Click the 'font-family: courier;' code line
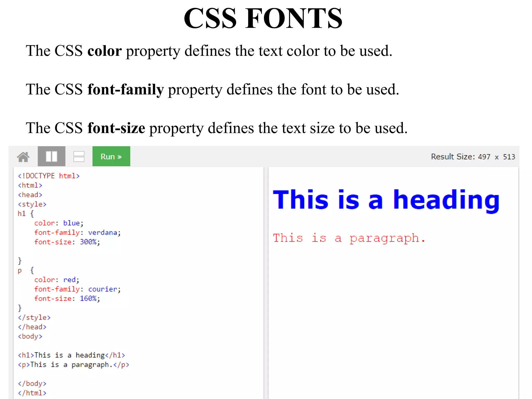 tap(77, 289)
